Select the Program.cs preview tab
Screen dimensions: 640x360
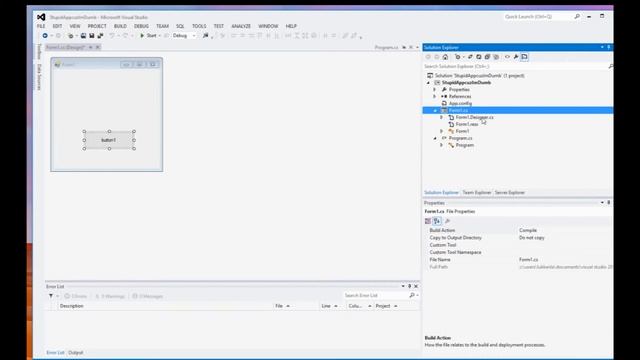click(386, 48)
